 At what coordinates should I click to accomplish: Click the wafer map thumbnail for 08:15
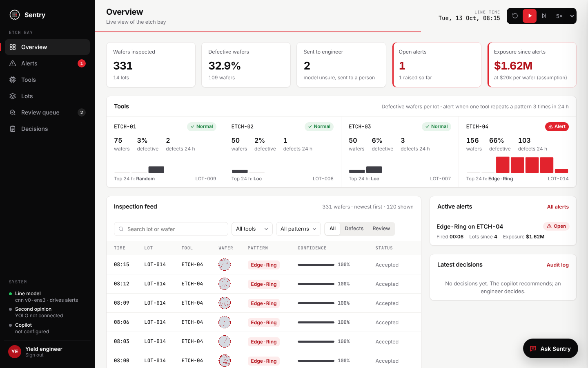(225, 265)
